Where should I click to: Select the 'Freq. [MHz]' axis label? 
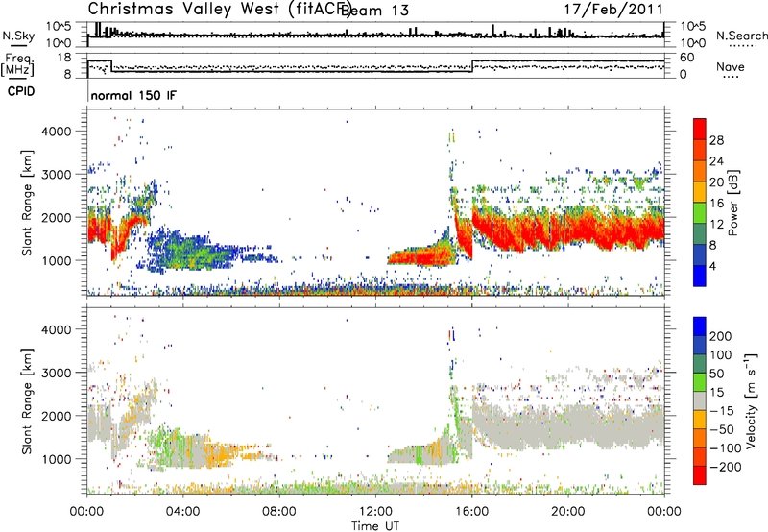17,65
